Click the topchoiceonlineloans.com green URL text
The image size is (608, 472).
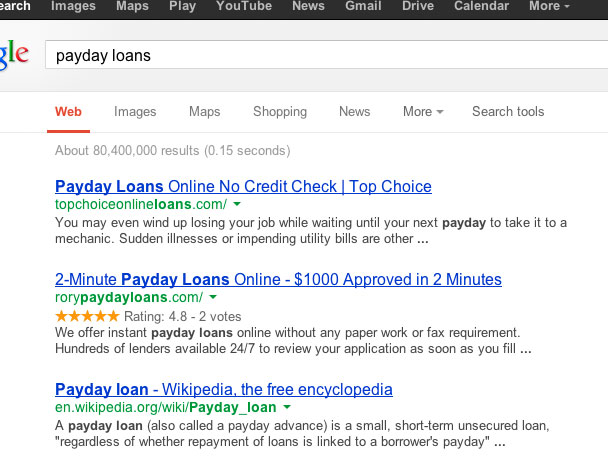[x=141, y=204]
